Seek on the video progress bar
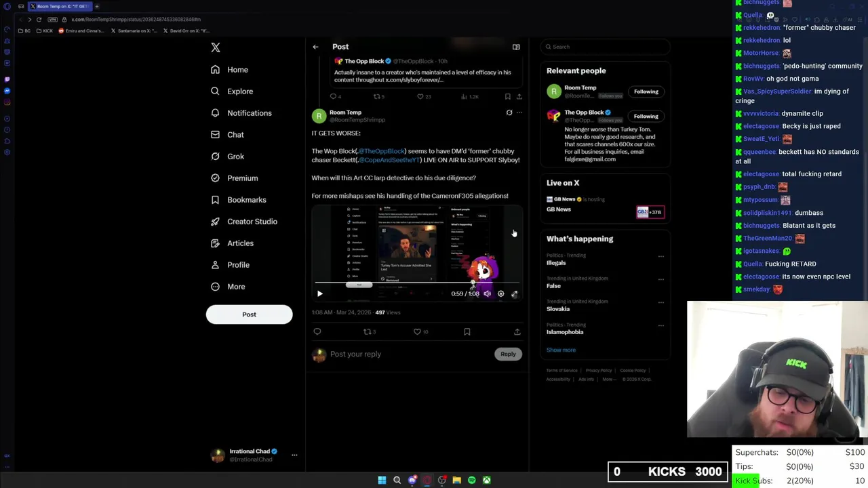The height and width of the screenshot is (488, 868). point(416,283)
